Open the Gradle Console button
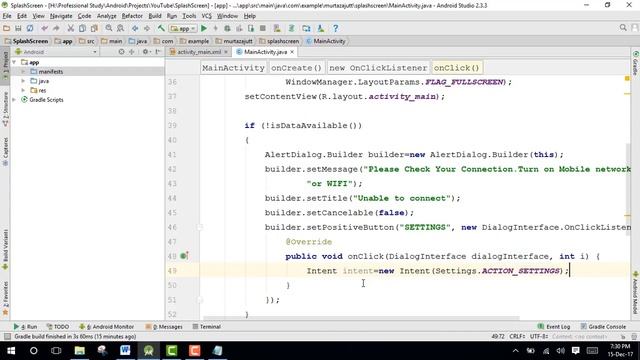The width and height of the screenshot is (640, 360). [x=604, y=327]
